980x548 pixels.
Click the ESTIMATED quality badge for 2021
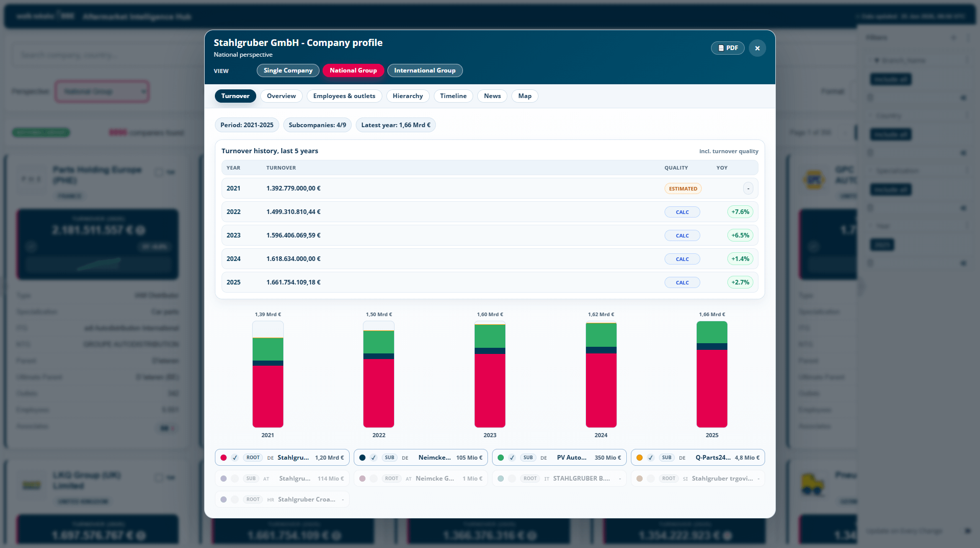click(683, 188)
